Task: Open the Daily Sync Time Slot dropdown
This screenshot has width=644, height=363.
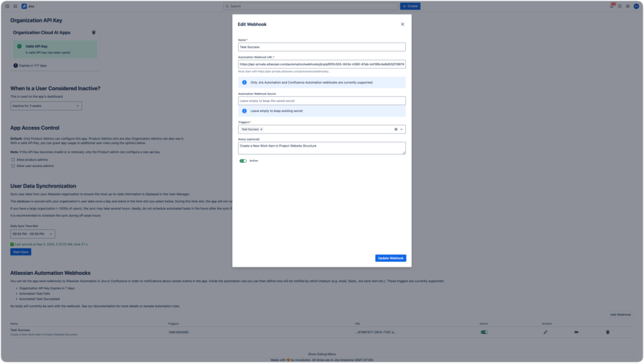Action: [33, 234]
